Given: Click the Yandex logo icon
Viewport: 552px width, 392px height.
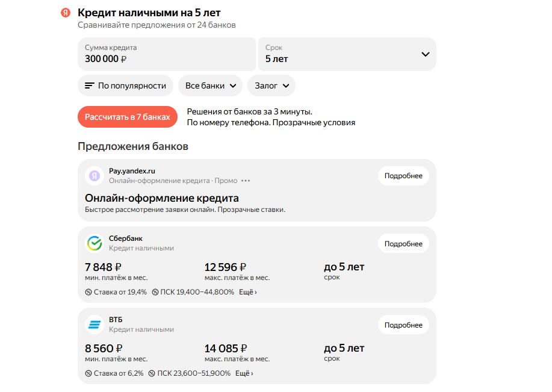Looking at the screenshot, I should [66, 13].
